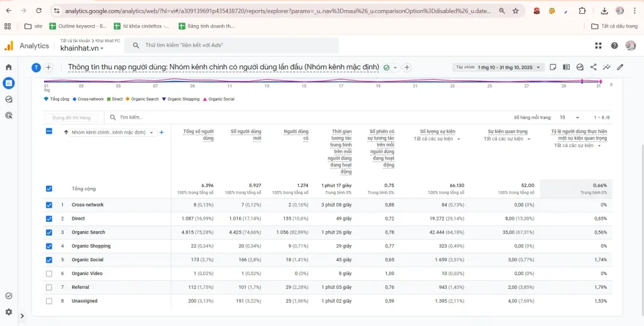Click the zoom magnifier in address bar

pos(502,11)
